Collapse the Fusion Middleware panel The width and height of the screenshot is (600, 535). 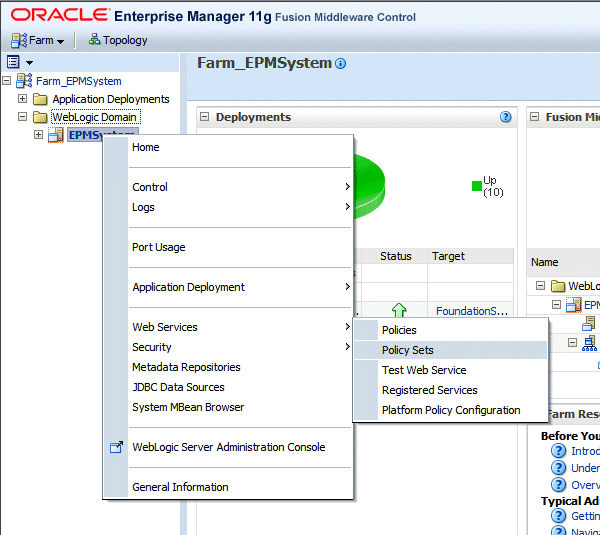(535, 117)
